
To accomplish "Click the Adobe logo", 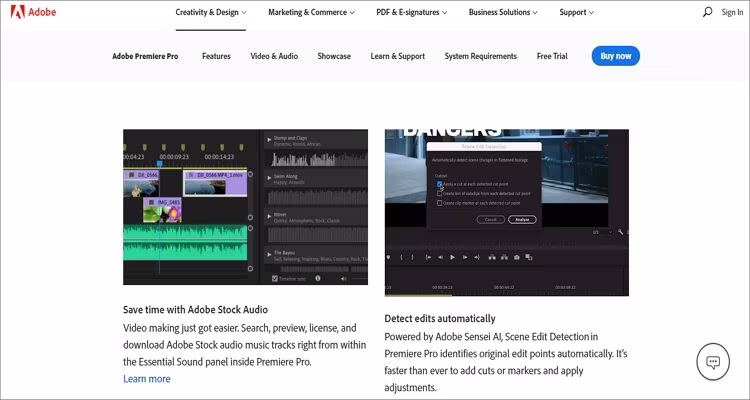I will [33, 12].
